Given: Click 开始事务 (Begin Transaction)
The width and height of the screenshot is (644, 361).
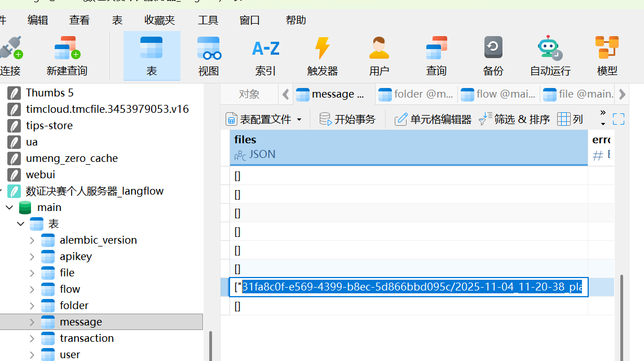Looking at the screenshot, I should click(x=347, y=119).
